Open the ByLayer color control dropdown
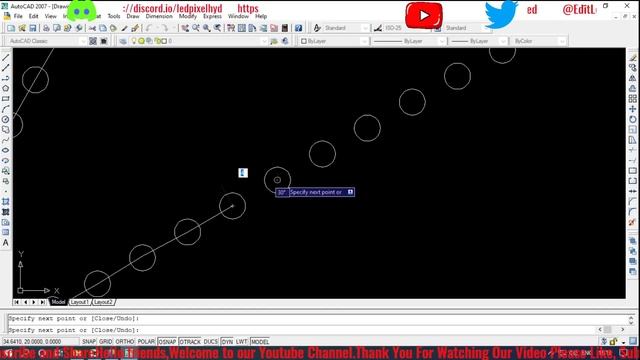The width and height of the screenshot is (640, 360). point(334,41)
